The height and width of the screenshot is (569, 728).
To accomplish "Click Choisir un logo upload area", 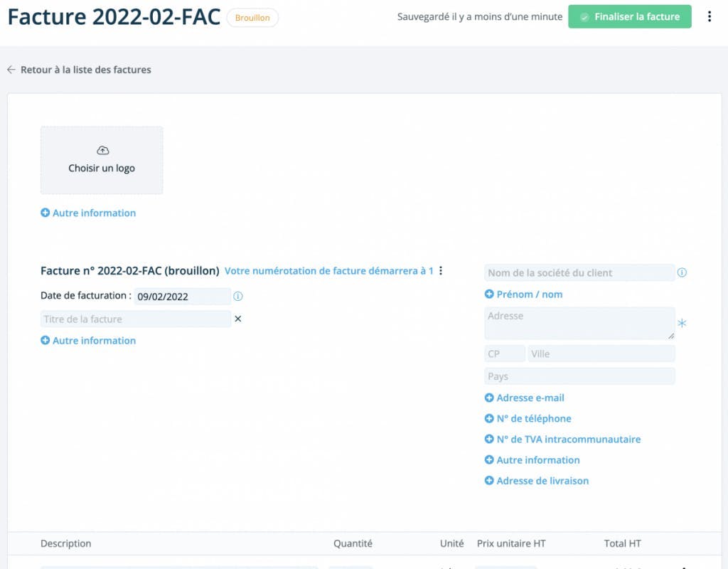I will click(x=102, y=160).
